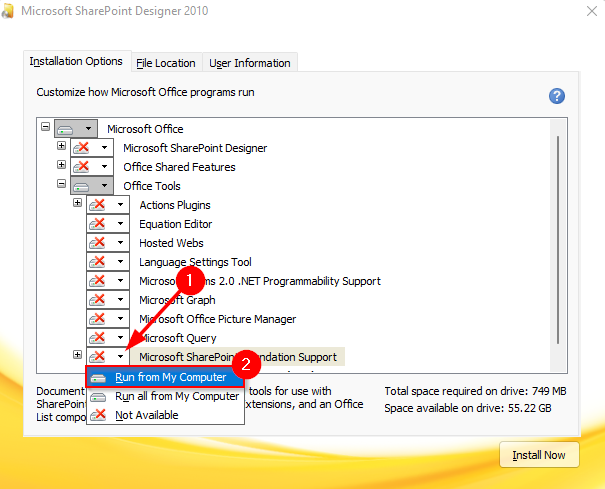Select Microsoft SharePoint Foundation Support label
Viewport: 605px width, 489px height.
238,357
